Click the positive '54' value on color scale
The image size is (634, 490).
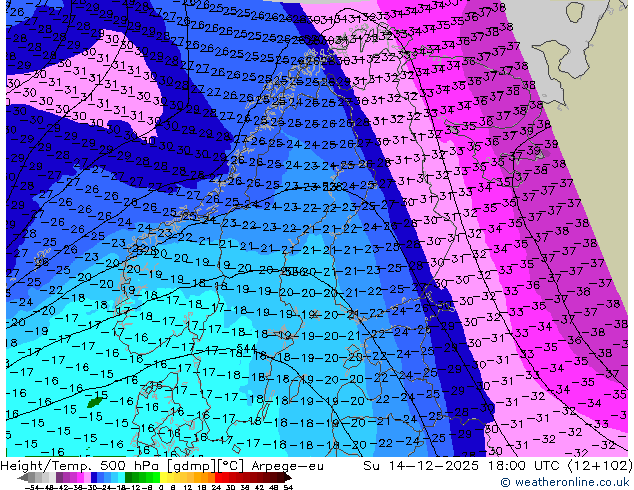(288, 487)
